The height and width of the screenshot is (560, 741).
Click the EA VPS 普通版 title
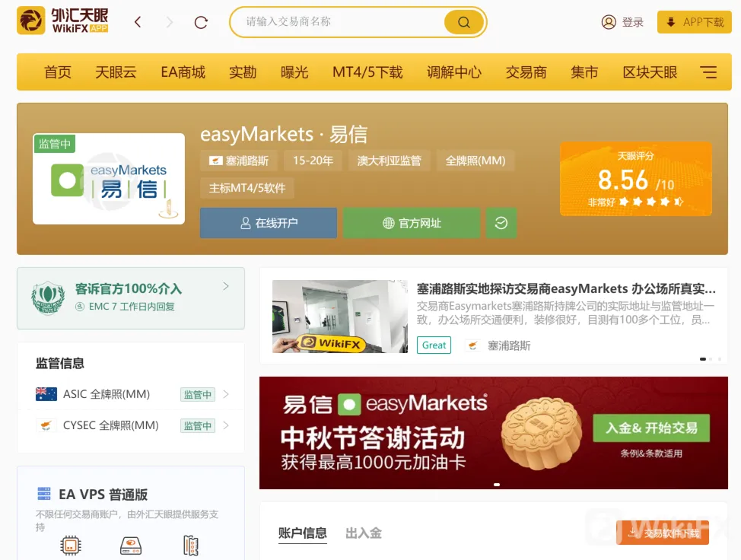103,495
